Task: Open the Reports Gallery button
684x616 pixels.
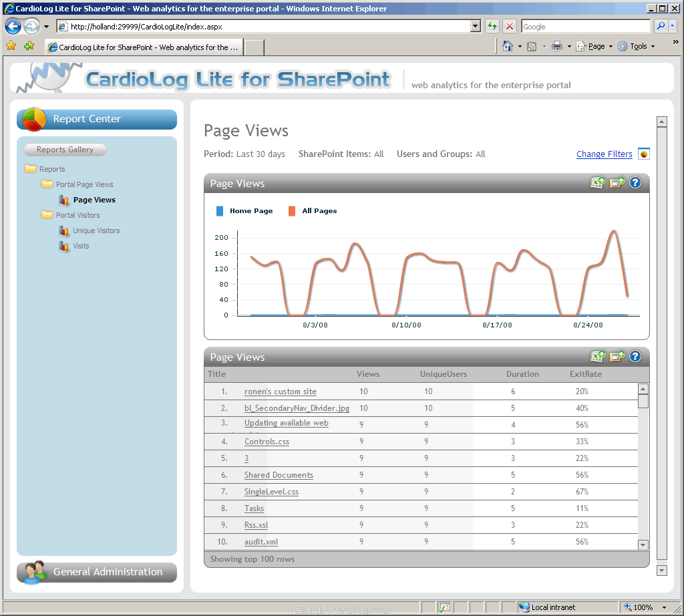Action: point(65,150)
